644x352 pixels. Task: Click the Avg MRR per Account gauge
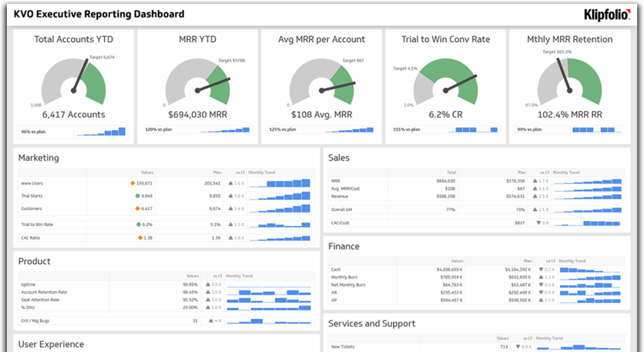tap(321, 82)
